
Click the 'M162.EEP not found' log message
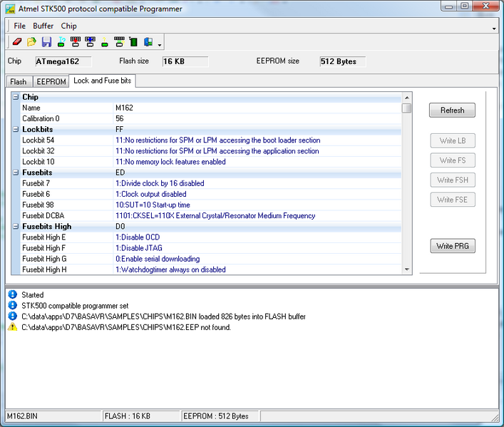(x=126, y=327)
